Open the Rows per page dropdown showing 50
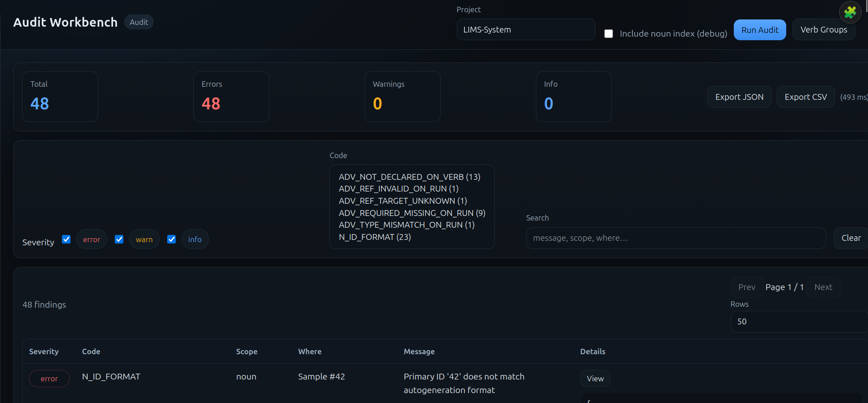 click(798, 322)
